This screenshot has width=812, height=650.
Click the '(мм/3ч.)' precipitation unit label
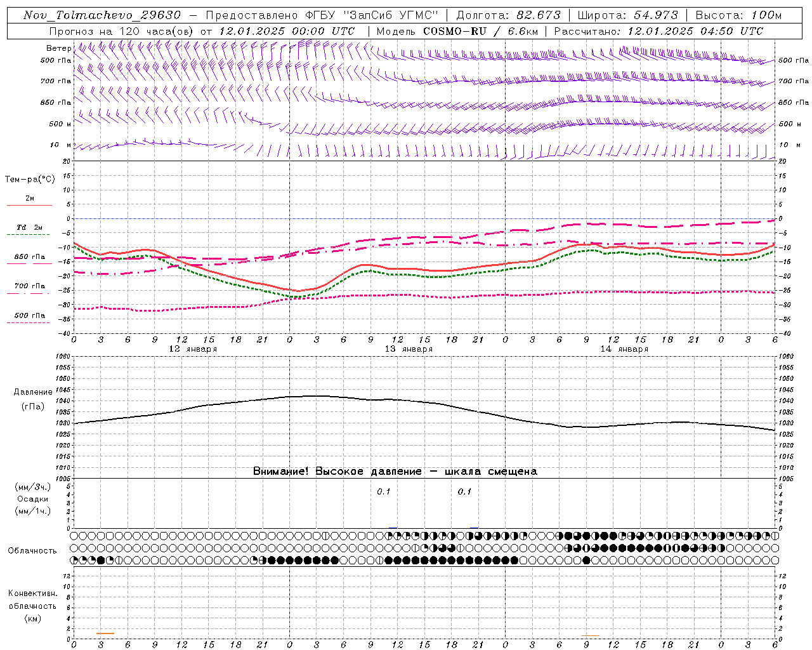pyautogui.click(x=33, y=487)
